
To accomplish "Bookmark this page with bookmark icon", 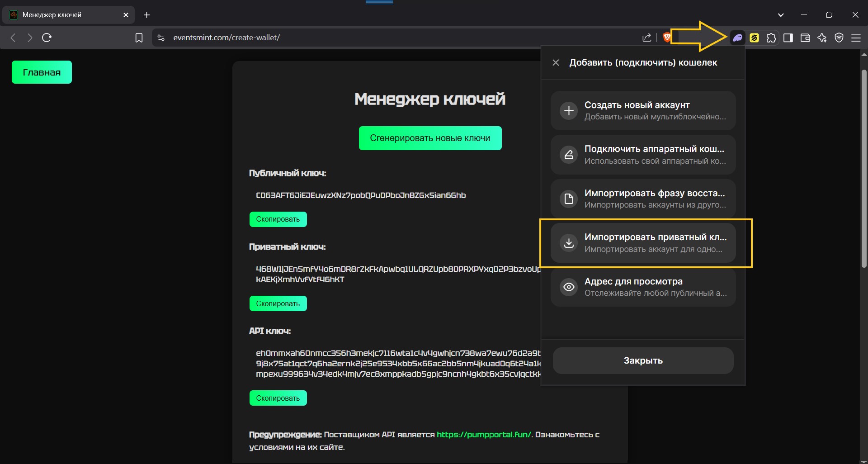I will tap(139, 38).
